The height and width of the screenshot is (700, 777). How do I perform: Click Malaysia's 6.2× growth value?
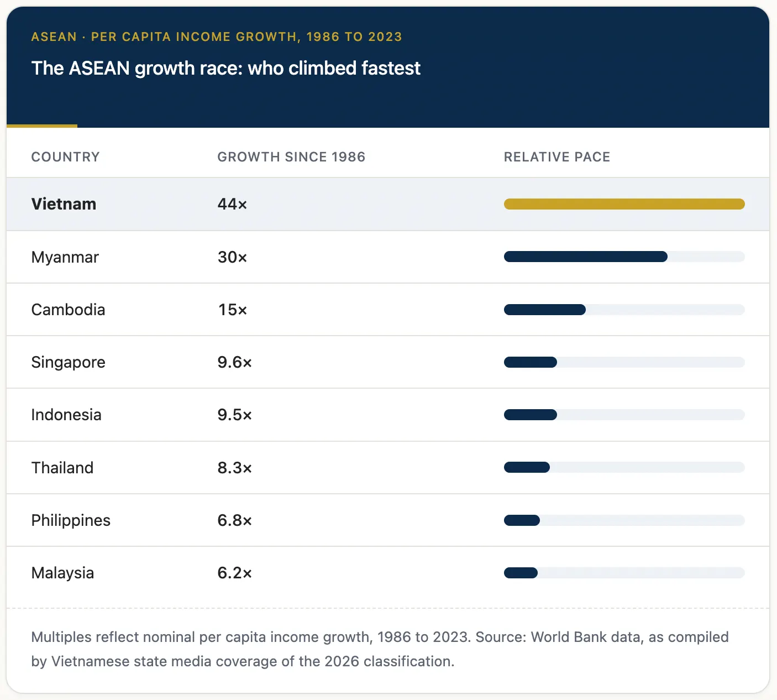[235, 573]
